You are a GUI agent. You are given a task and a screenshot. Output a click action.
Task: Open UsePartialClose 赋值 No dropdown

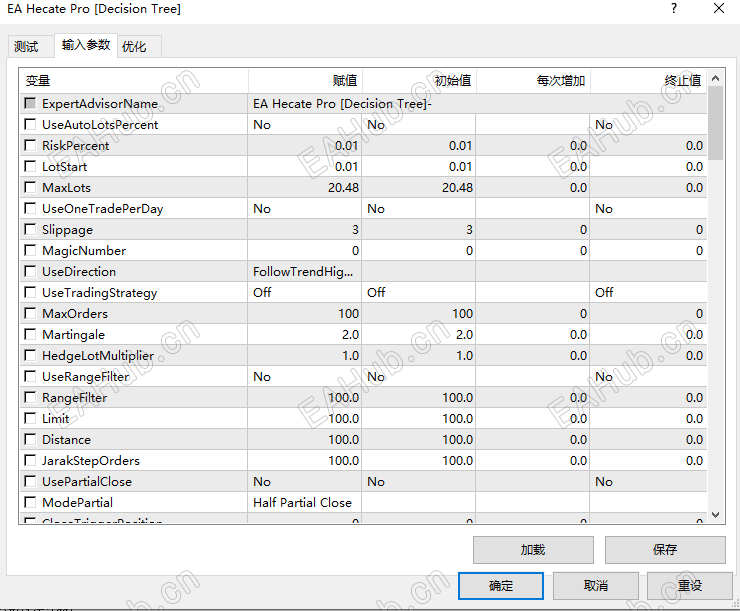(x=305, y=481)
